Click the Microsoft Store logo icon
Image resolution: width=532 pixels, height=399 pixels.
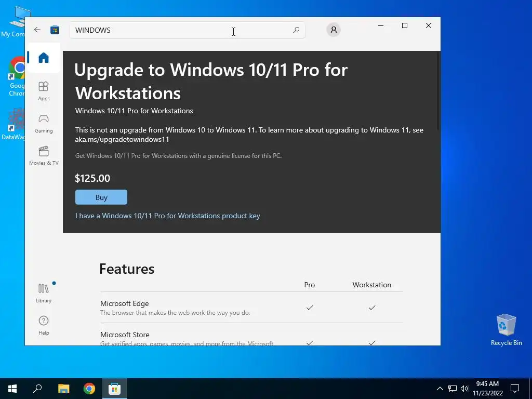(x=55, y=30)
